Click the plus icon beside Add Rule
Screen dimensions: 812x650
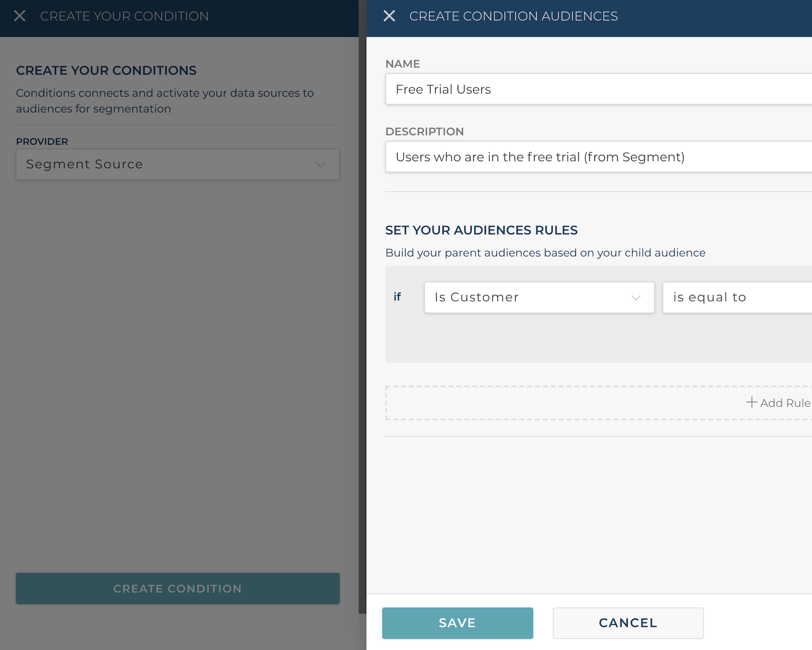(x=752, y=402)
